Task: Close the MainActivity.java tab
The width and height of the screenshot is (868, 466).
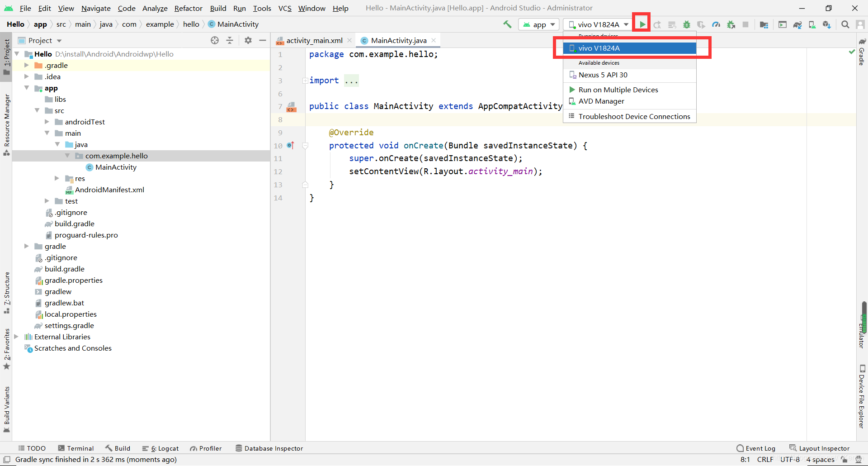Action: pyautogui.click(x=434, y=40)
